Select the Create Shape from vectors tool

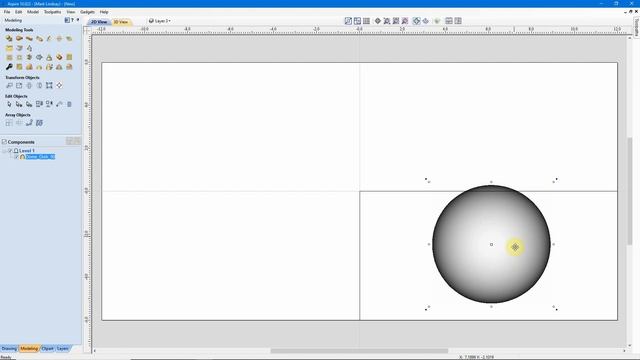point(9,39)
